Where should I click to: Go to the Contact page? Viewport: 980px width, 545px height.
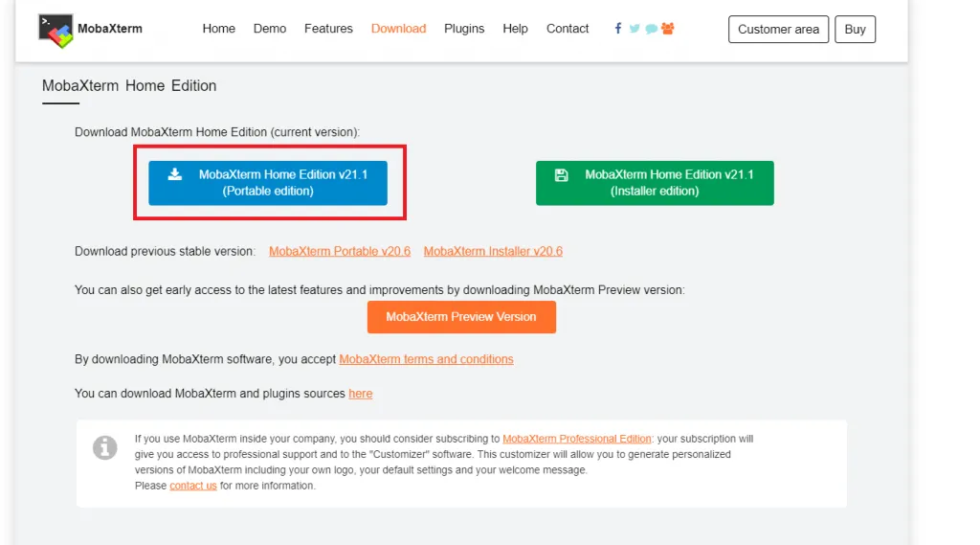(568, 29)
